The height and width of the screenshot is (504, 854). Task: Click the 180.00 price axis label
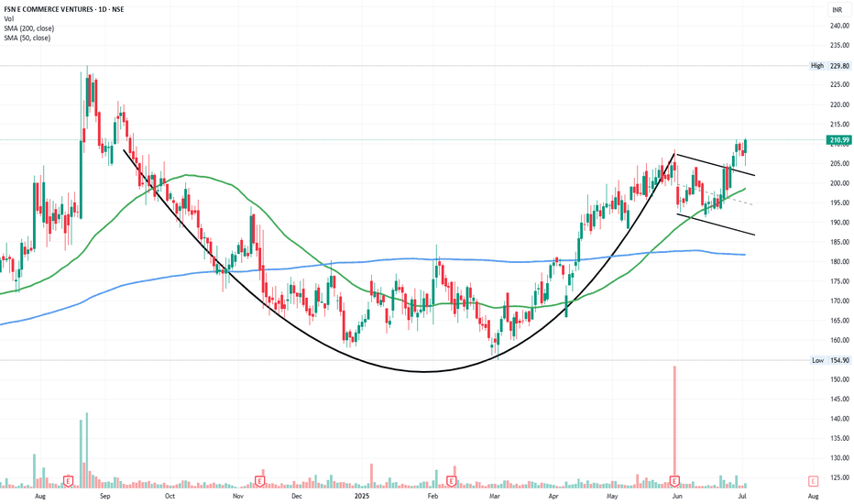click(x=839, y=261)
